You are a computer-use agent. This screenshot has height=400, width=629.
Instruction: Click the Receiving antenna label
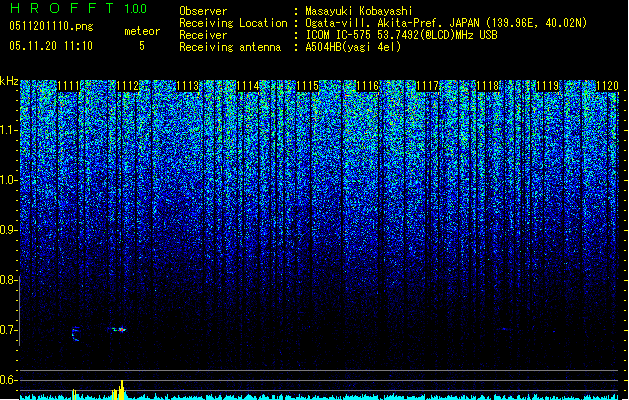[230, 47]
